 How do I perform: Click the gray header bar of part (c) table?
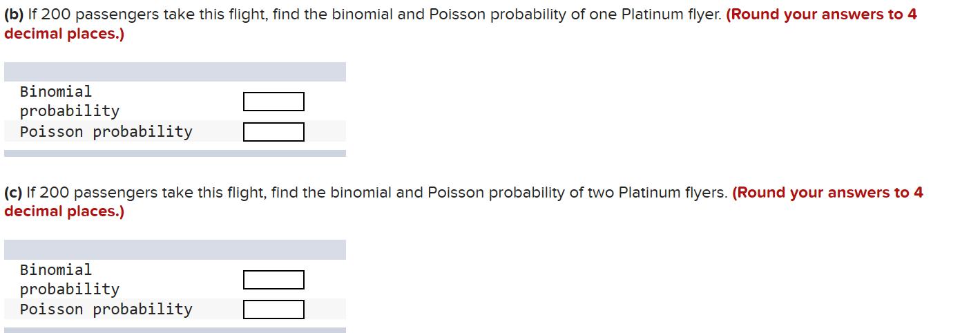(x=175, y=249)
